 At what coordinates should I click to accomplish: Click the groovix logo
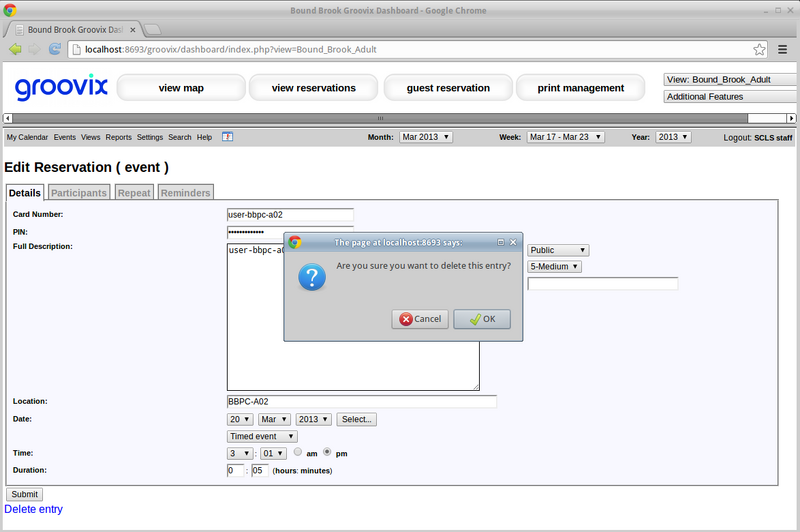tap(61, 87)
